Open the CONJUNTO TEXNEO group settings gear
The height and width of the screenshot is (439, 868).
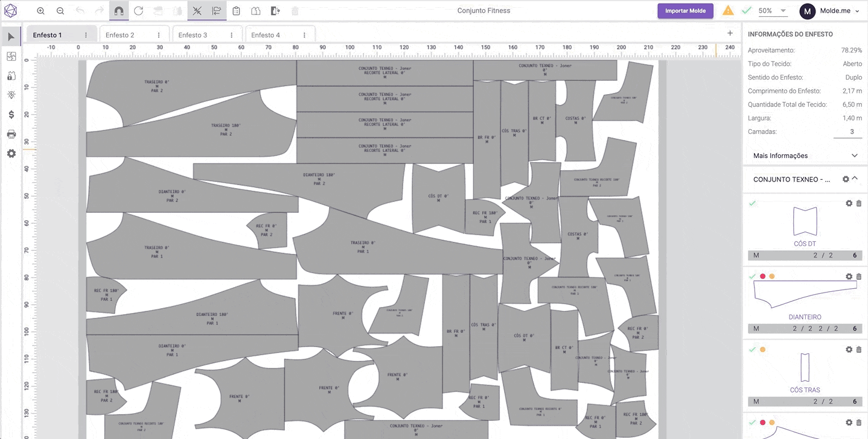click(846, 179)
